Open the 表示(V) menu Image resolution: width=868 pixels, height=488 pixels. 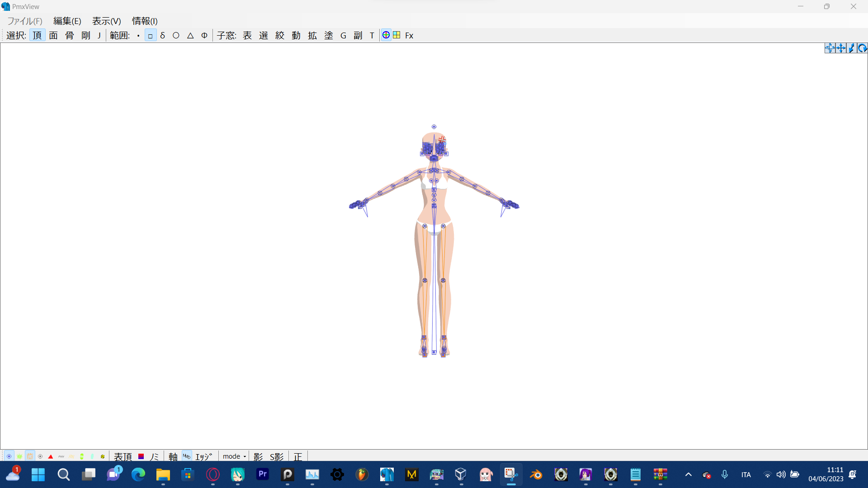[106, 21]
